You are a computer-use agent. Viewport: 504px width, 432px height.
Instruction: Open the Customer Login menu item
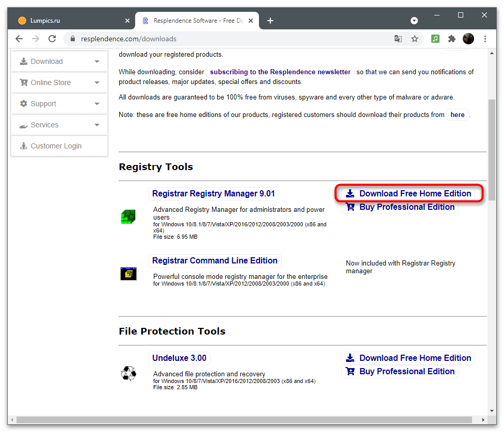[59, 146]
